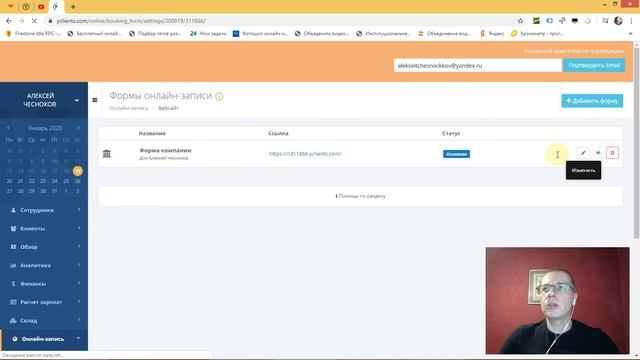Delete Форма компании with the red trash icon
640x360 pixels.
[x=612, y=153]
